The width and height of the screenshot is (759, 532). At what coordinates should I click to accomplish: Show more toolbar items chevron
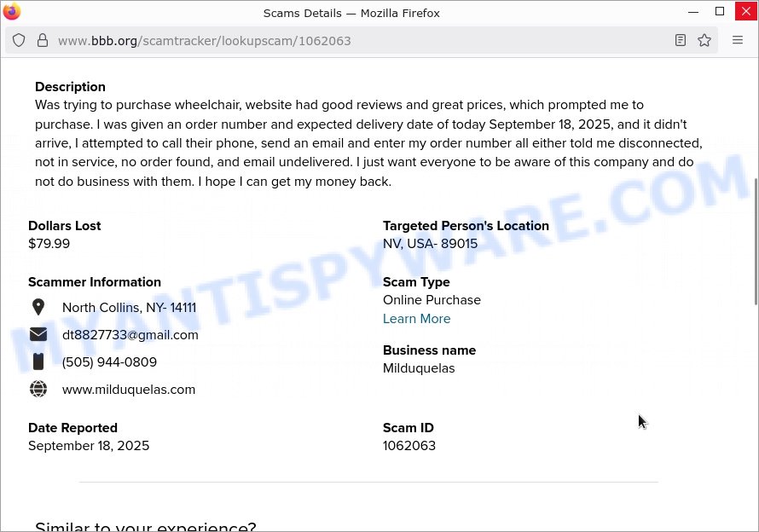click(x=739, y=40)
